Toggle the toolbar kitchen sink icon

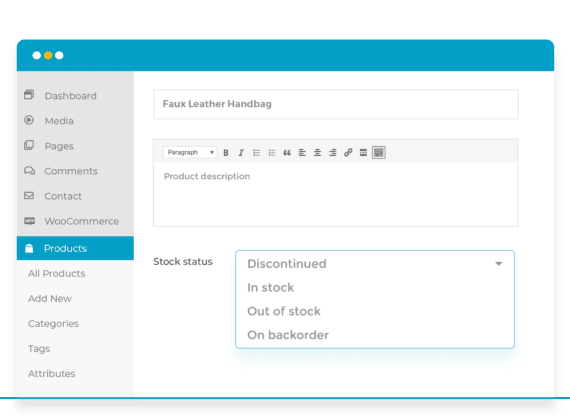point(378,153)
